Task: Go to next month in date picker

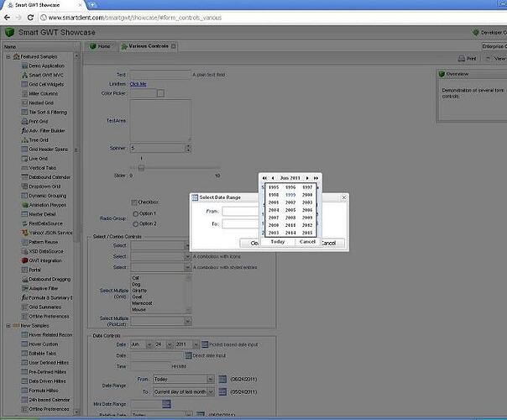Action: point(307,178)
